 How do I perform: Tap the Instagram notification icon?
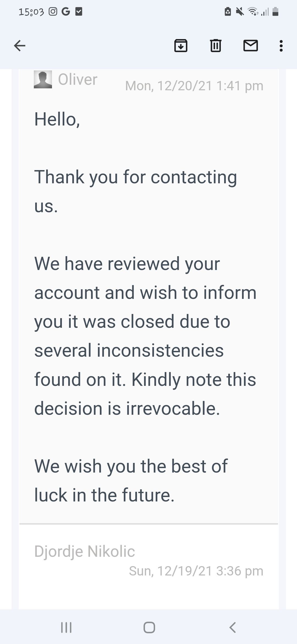click(x=53, y=12)
